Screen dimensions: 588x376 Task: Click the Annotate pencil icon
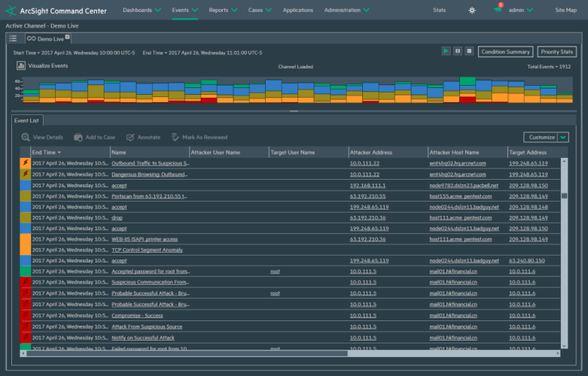click(130, 138)
